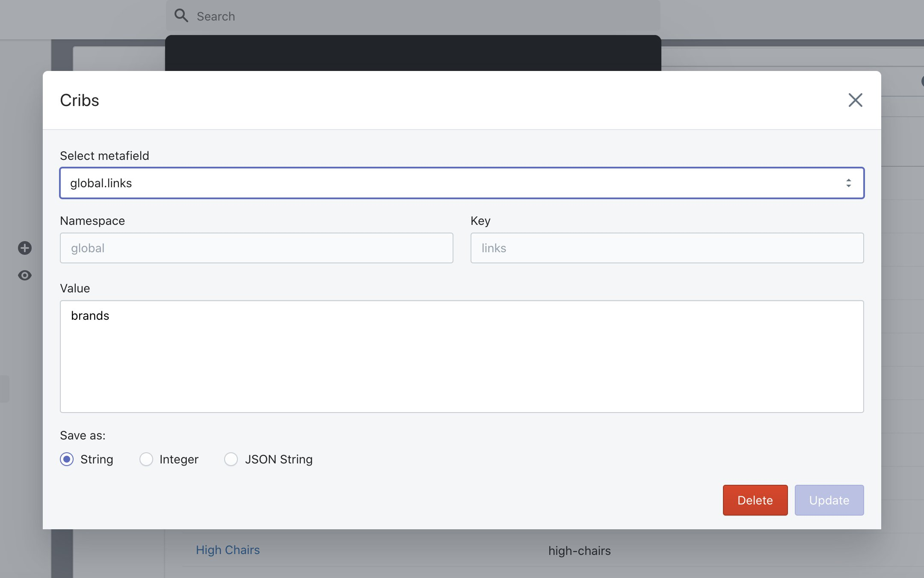Click the Update button

pyautogui.click(x=829, y=500)
